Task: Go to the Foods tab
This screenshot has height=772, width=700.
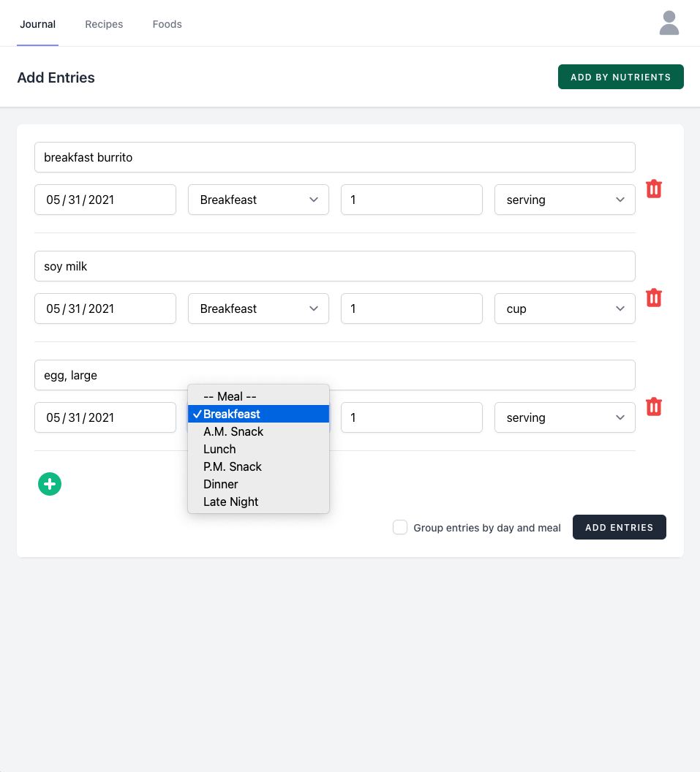Action: point(167,24)
